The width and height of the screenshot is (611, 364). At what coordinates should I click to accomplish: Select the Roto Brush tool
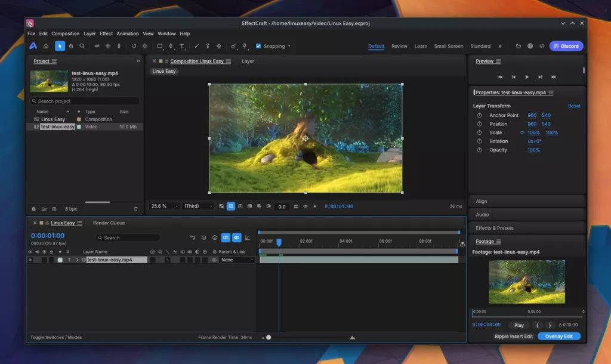tap(233, 46)
